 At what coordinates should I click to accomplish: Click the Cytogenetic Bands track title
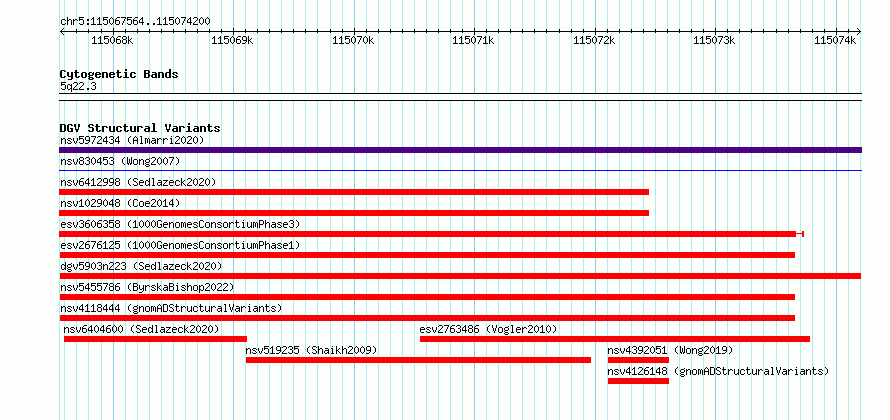point(119,74)
